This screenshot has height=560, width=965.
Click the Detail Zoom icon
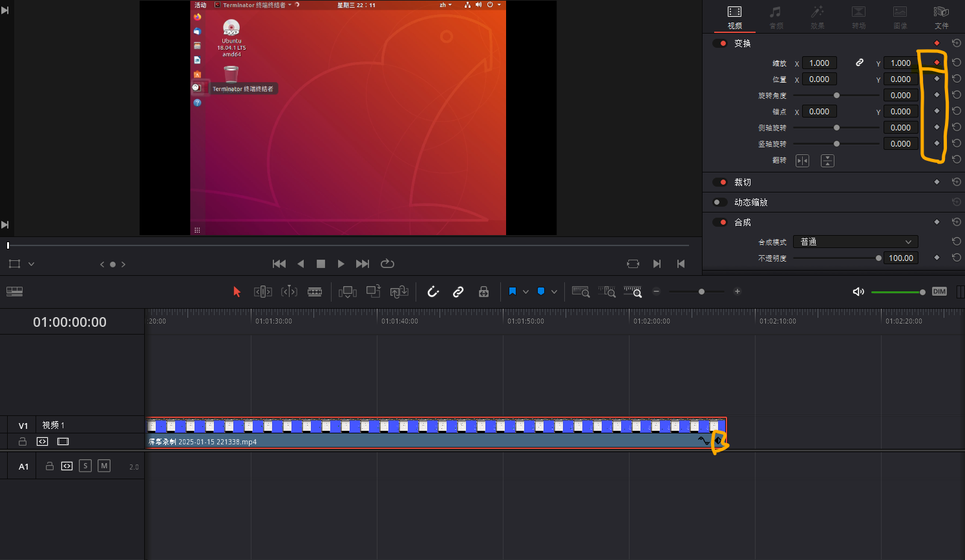point(607,292)
